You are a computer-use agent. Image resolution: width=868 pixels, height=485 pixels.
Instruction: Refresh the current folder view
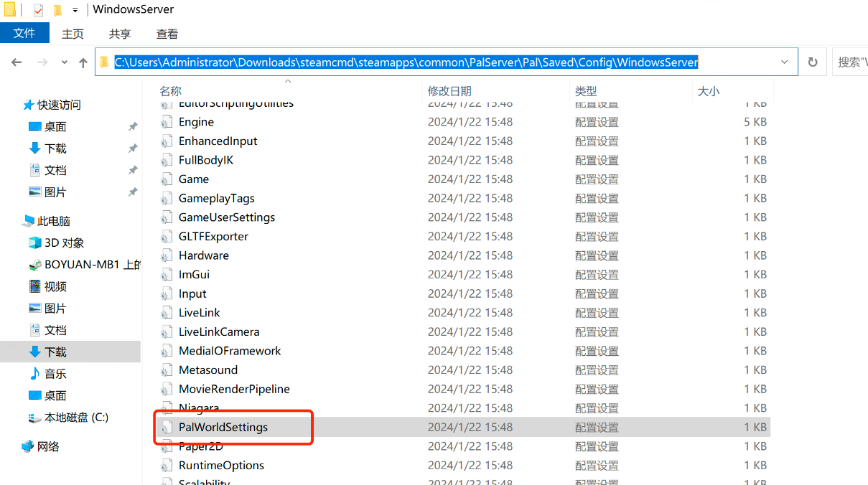tap(813, 62)
